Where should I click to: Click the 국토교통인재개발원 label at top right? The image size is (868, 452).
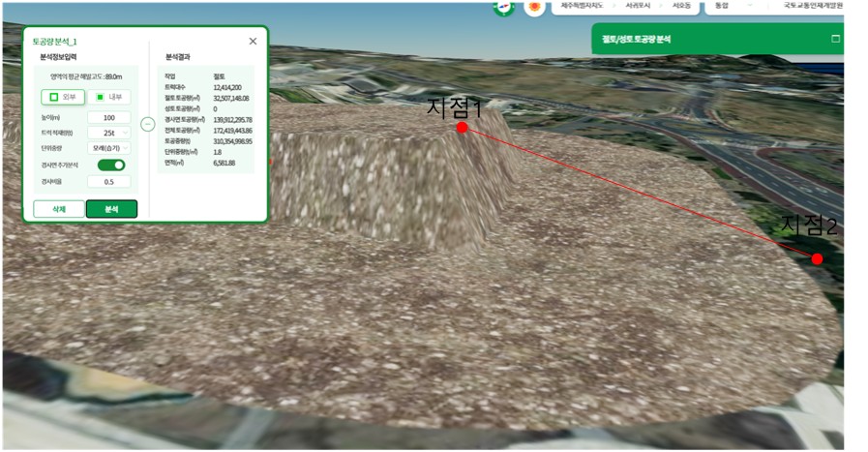tap(813, 6)
